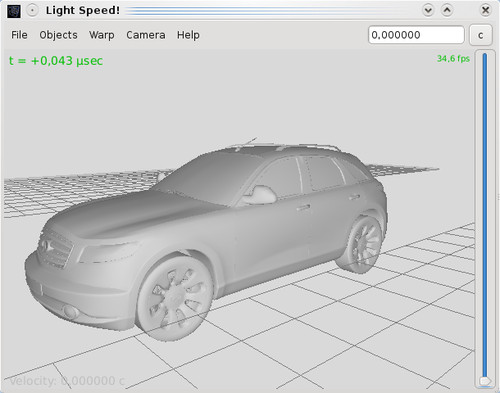Click the velocity slider handle at bottom
The height and width of the screenshot is (393, 500).
[485, 380]
